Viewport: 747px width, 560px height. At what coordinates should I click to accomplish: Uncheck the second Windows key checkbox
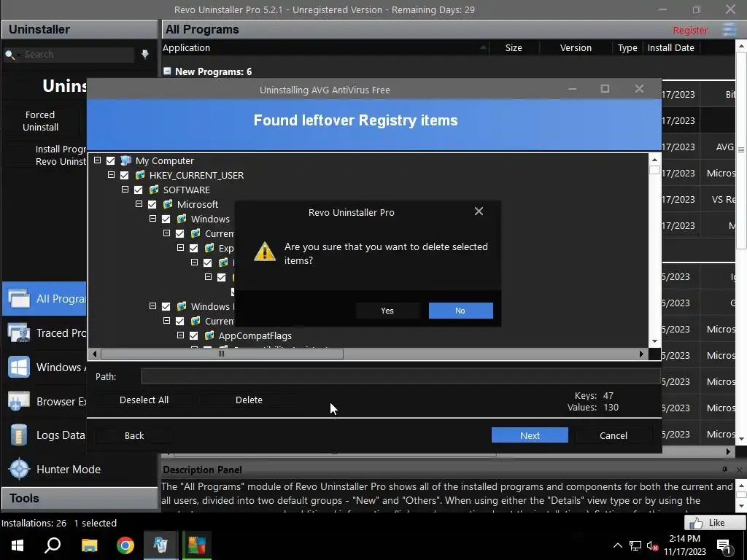click(x=166, y=307)
